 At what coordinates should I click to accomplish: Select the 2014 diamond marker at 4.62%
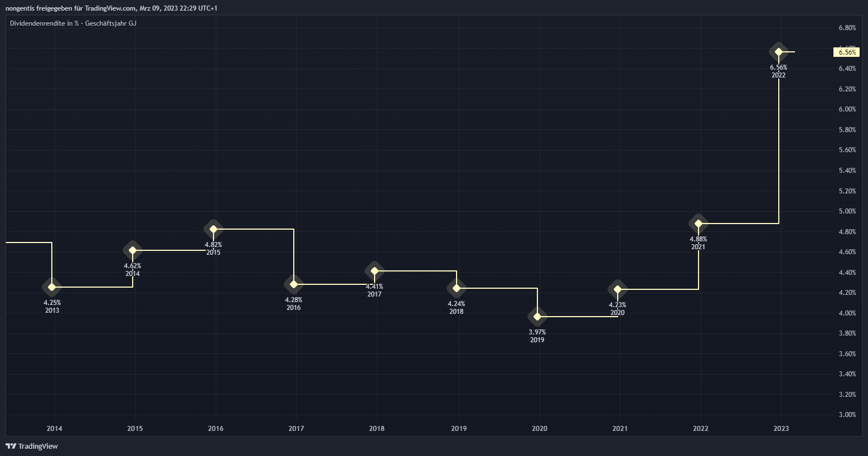[133, 251]
